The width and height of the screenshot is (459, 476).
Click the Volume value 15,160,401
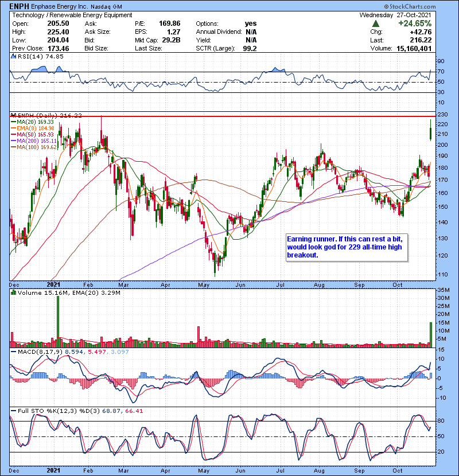click(x=414, y=48)
